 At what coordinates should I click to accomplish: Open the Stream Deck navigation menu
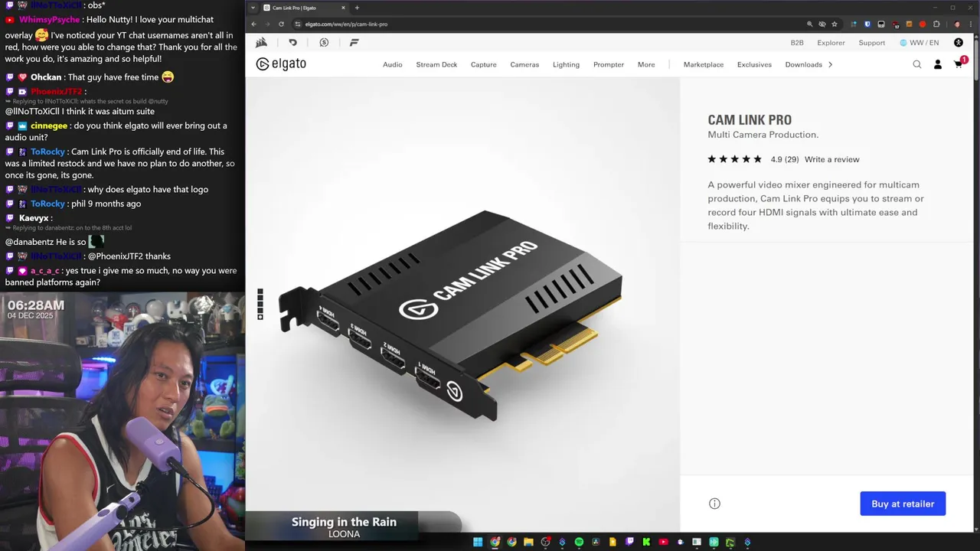point(436,64)
